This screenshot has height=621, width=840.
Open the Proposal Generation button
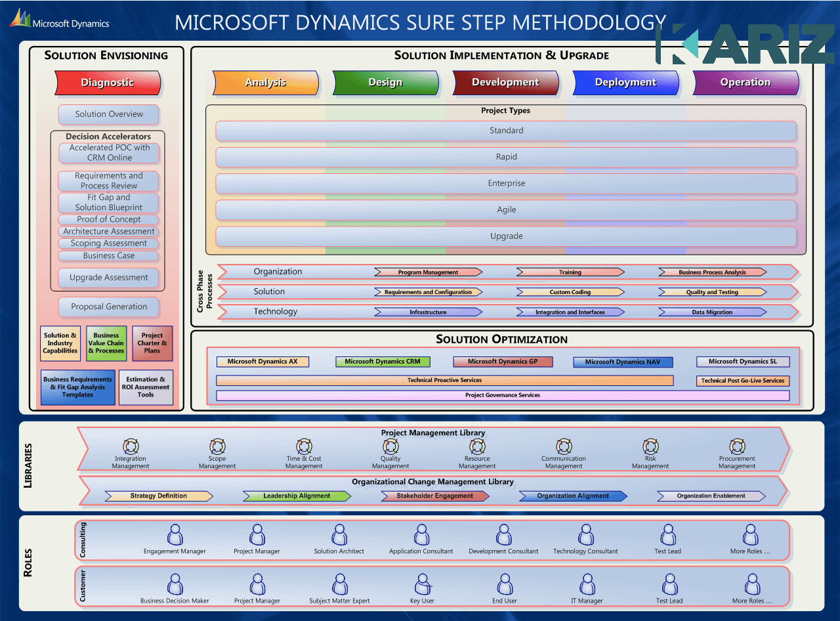pos(109,307)
